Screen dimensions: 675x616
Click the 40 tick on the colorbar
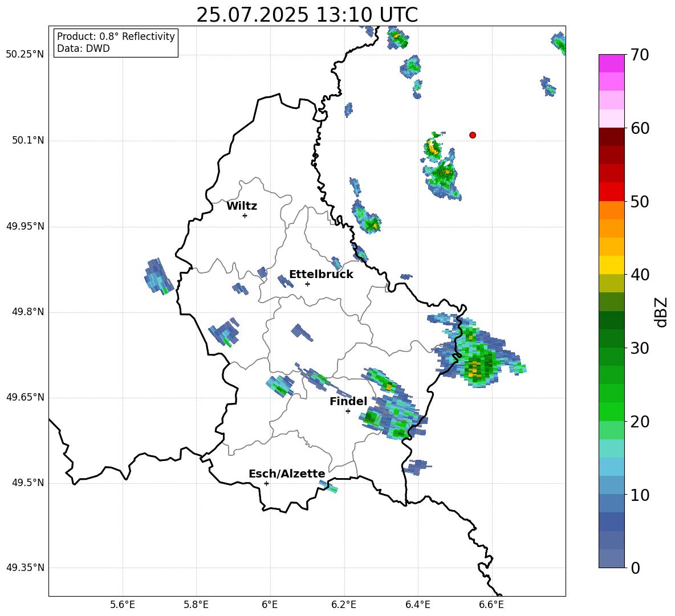[x=640, y=275]
